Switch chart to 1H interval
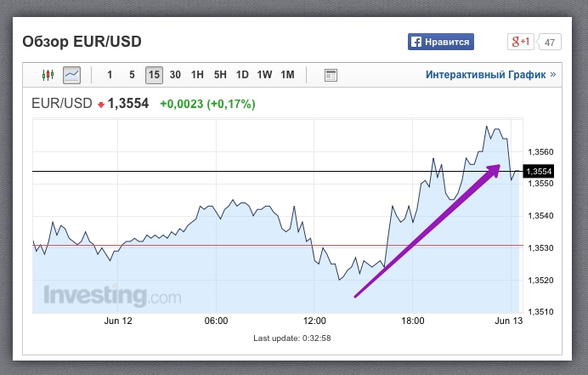Screen dimensions: 588x375 [197, 75]
